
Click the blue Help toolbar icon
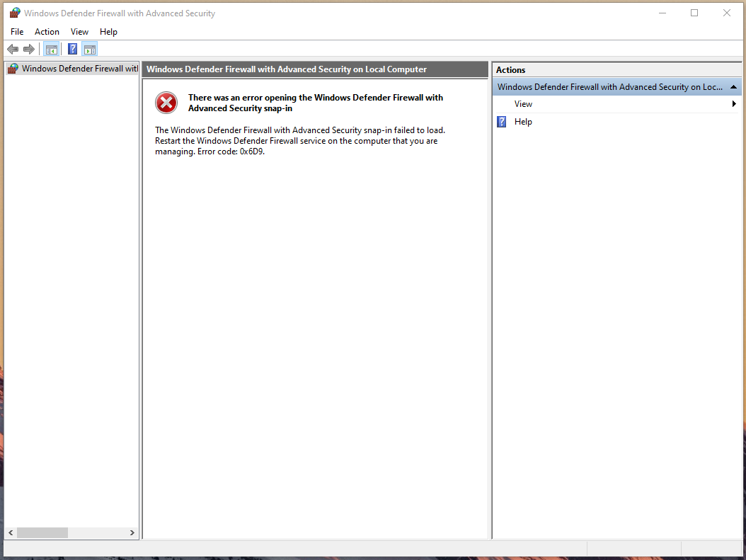click(x=72, y=49)
